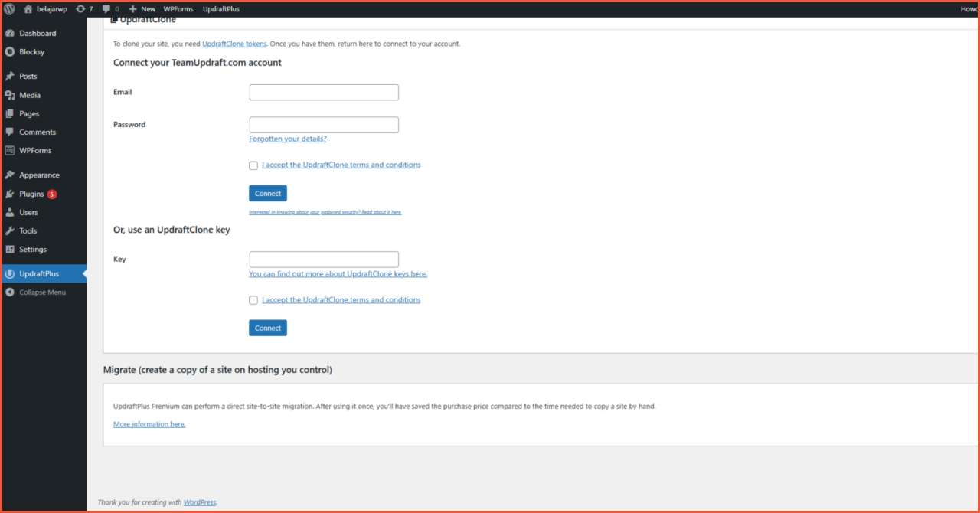
Task: Open the WordPress link in footer
Action: 200,502
